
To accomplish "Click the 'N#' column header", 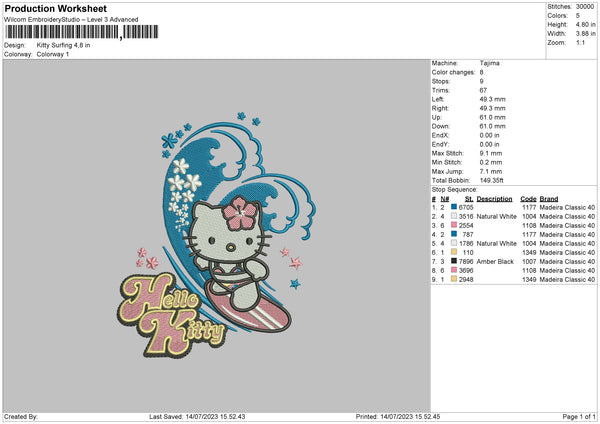I will [445, 199].
